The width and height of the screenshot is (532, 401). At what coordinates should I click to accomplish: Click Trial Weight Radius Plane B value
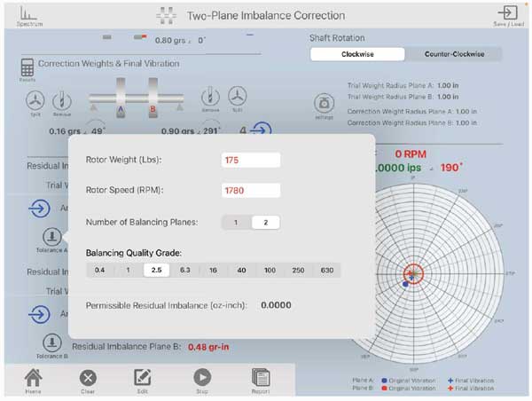pos(448,97)
